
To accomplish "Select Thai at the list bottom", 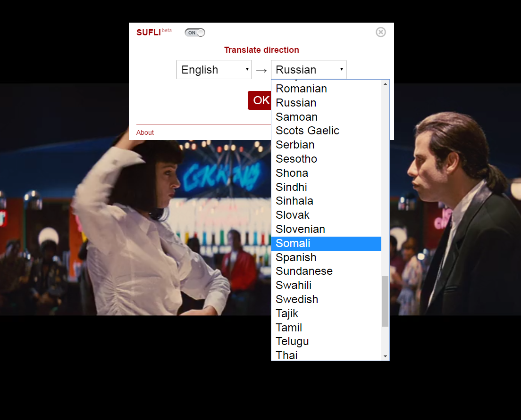I will pos(326,355).
